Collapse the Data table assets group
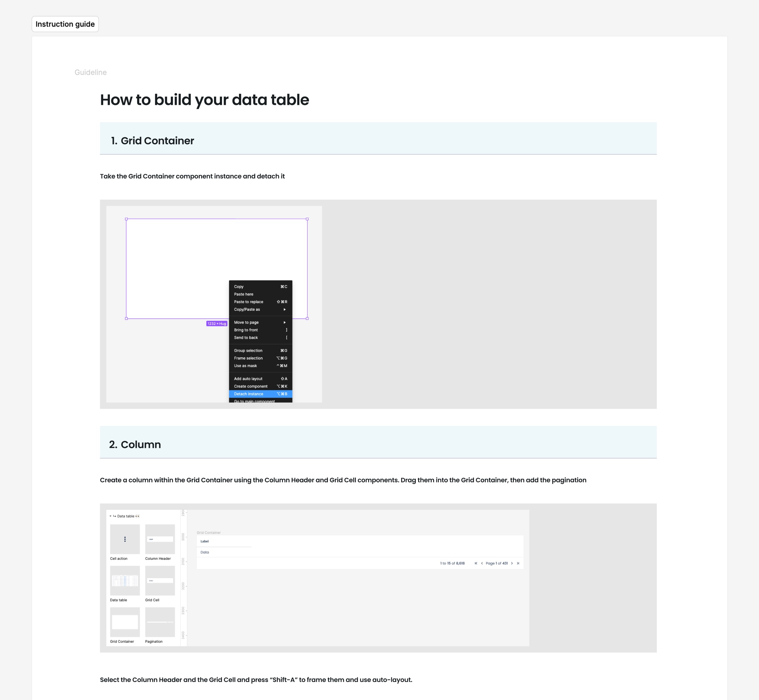Screen dimensions: 759x700 coord(111,516)
